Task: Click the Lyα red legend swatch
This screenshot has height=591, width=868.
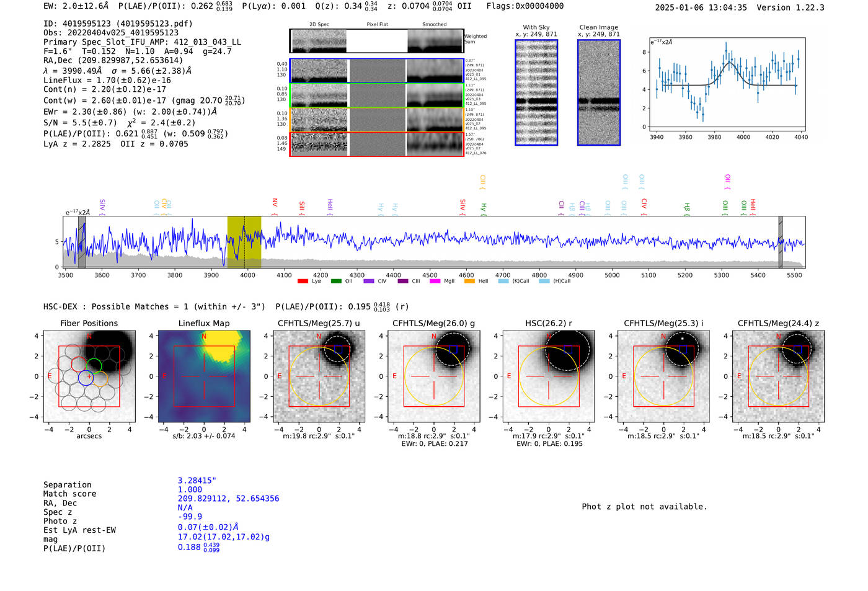Action: pos(303,281)
